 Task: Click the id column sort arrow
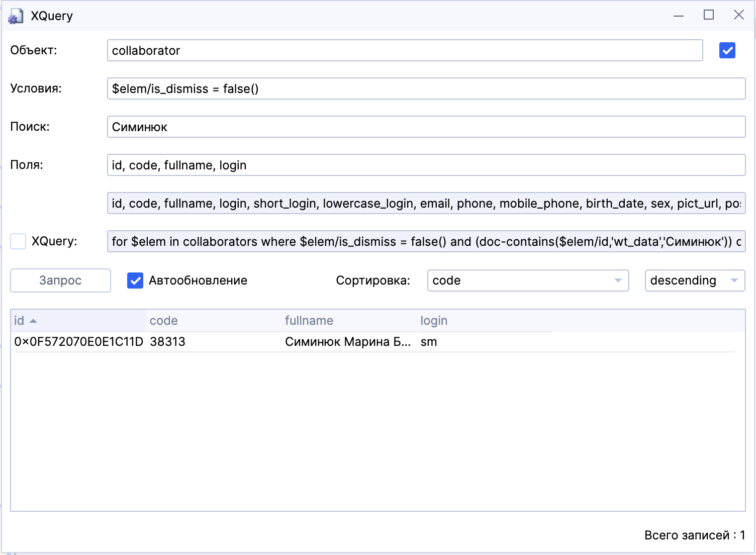pyautogui.click(x=33, y=321)
